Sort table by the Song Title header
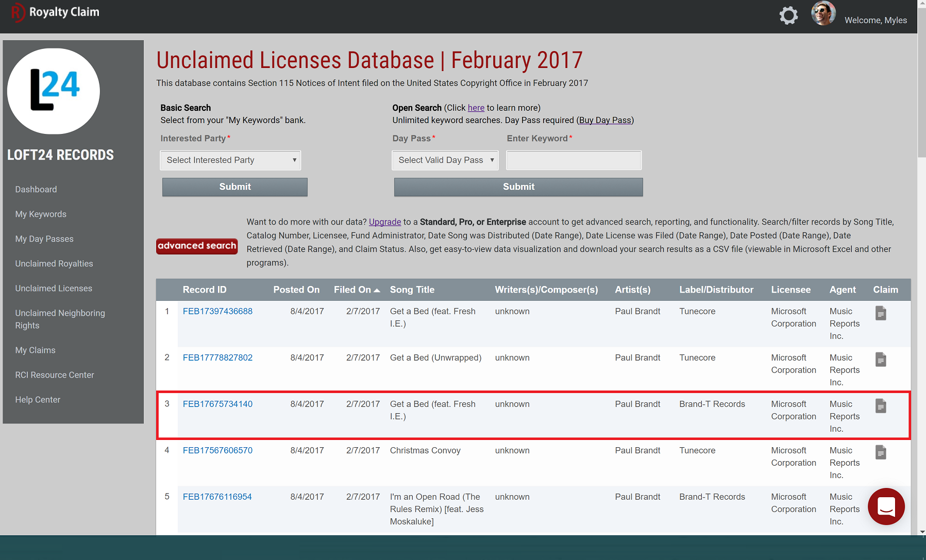Image resolution: width=926 pixels, height=560 pixels. point(412,290)
